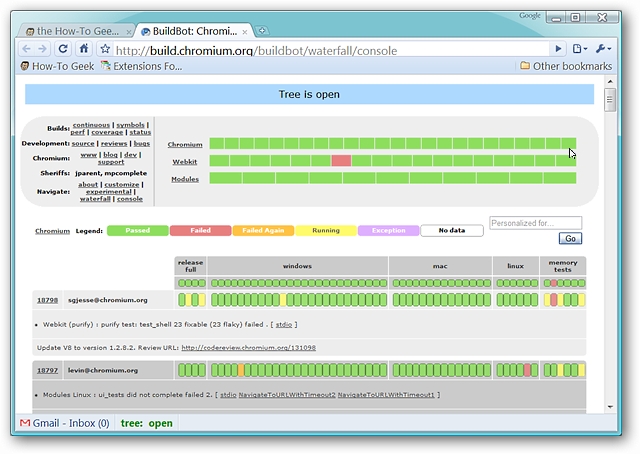Open the Chromium link beside Legend
Viewport: 640px width, 454px height.
[x=52, y=231]
